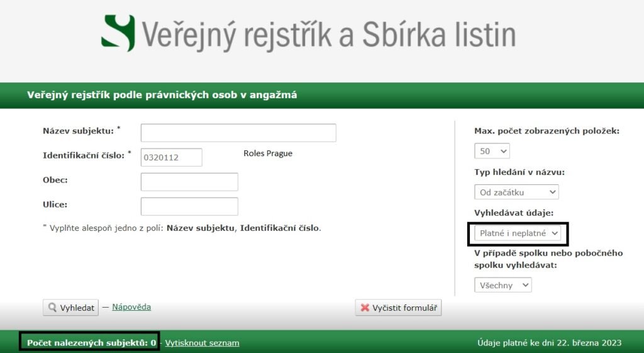
Task: Click the Údaje platné ke dni date text
Action: point(550,343)
